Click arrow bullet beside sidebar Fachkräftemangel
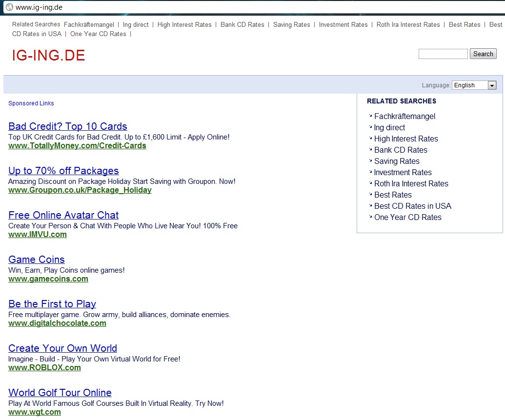Image resolution: width=505 pixels, height=420 pixels. click(371, 115)
